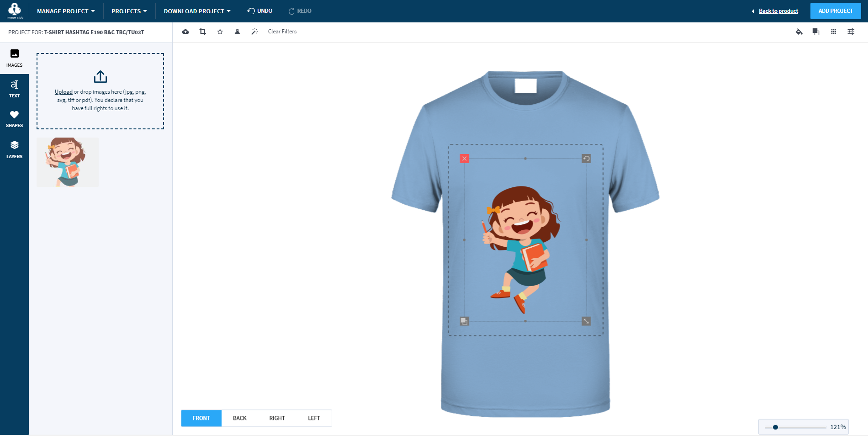Click the zoom slider handle

pyautogui.click(x=775, y=427)
